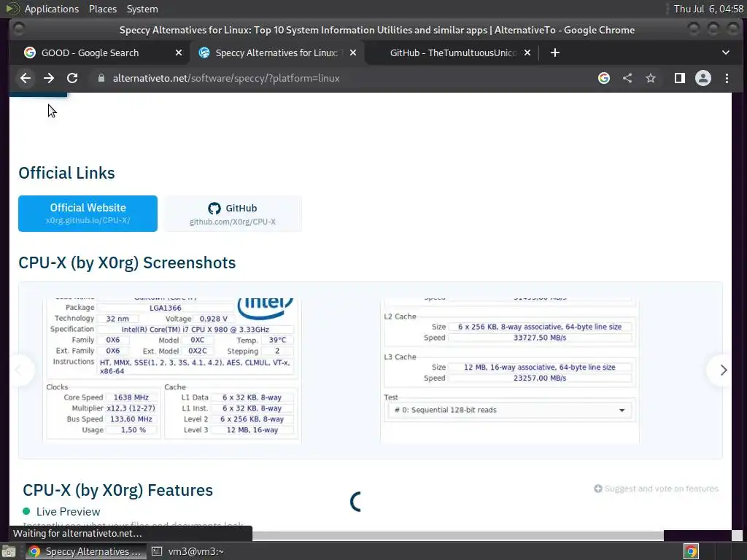Viewport: 747px width, 560px height.
Task: Click the lock icon in the address bar
Action: [x=101, y=78]
